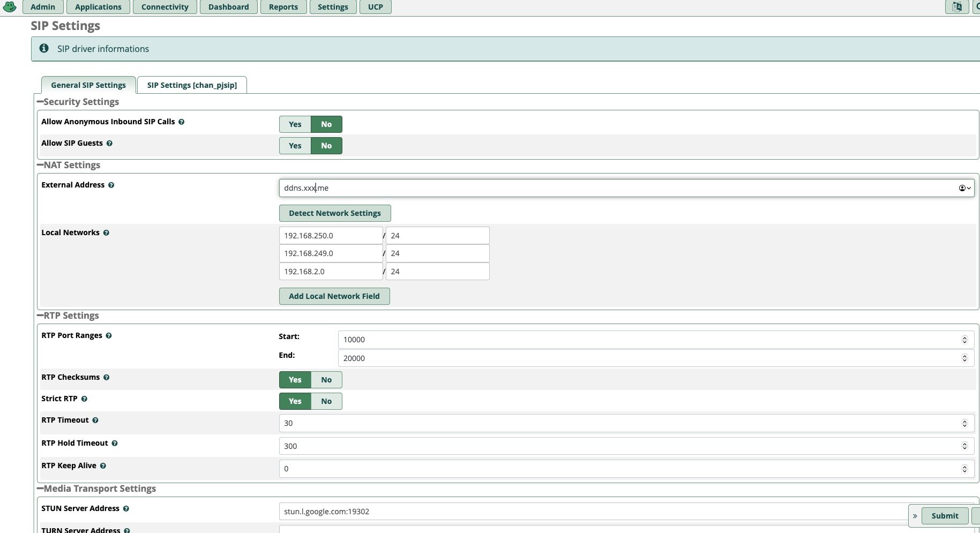Image resolution: width=980 pixels, height=533 pixels.
Task: Open the Admin menu
Action: coord(43,7)
